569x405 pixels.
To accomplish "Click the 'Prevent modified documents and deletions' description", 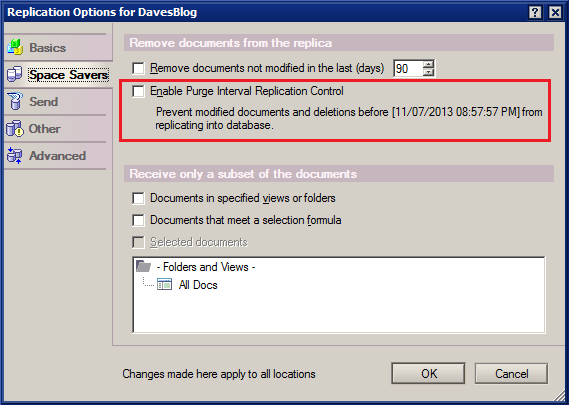I will pyautogui.click(x=349, y=118).
